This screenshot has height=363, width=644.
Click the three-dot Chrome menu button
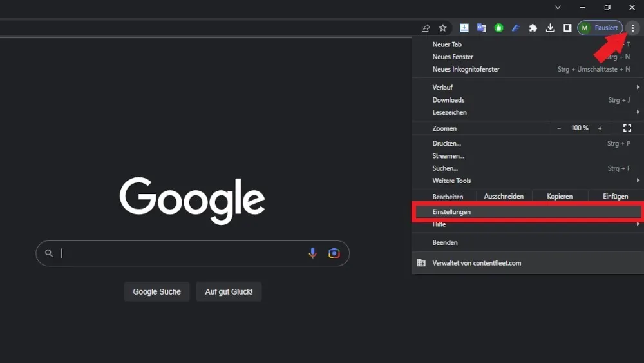[x=633, y=28]
